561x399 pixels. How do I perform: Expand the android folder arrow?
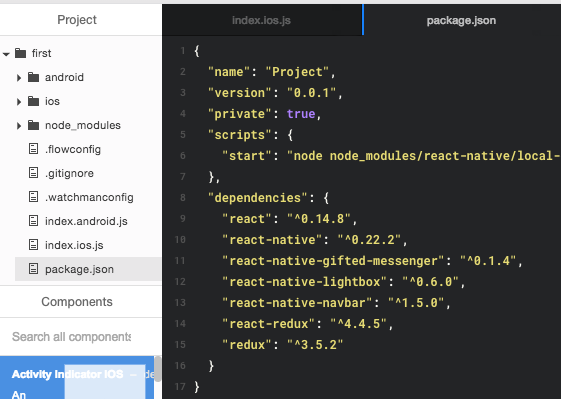pyautogui.click(x=19, y=78)
